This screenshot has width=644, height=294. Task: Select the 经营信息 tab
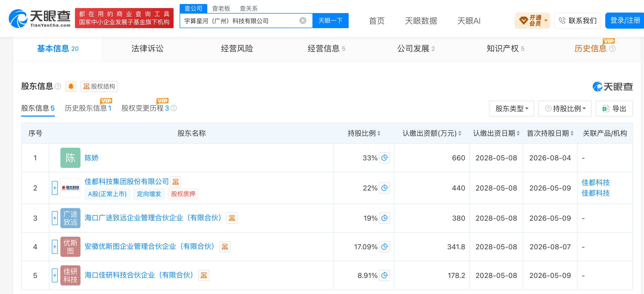pos(327,49)
